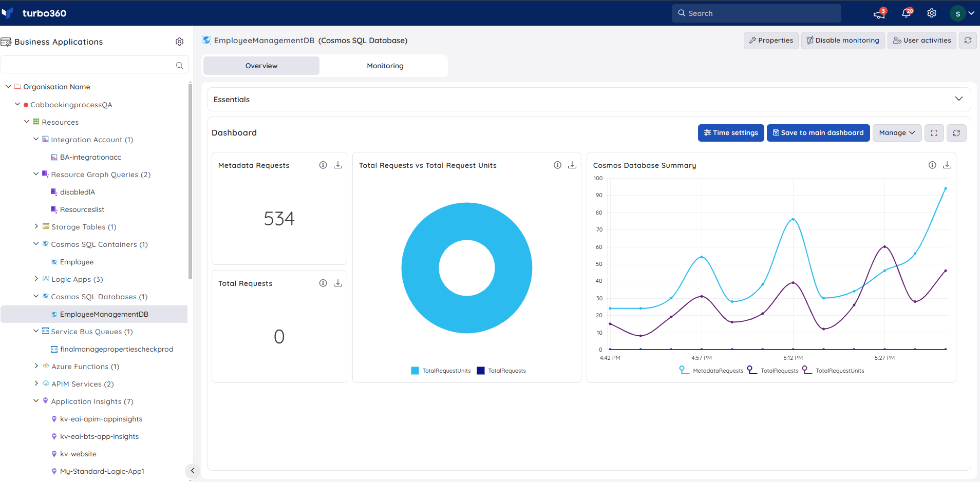Select EmployeeManagementDB tree item
The image size is (980, 482).
click(94, 314)
